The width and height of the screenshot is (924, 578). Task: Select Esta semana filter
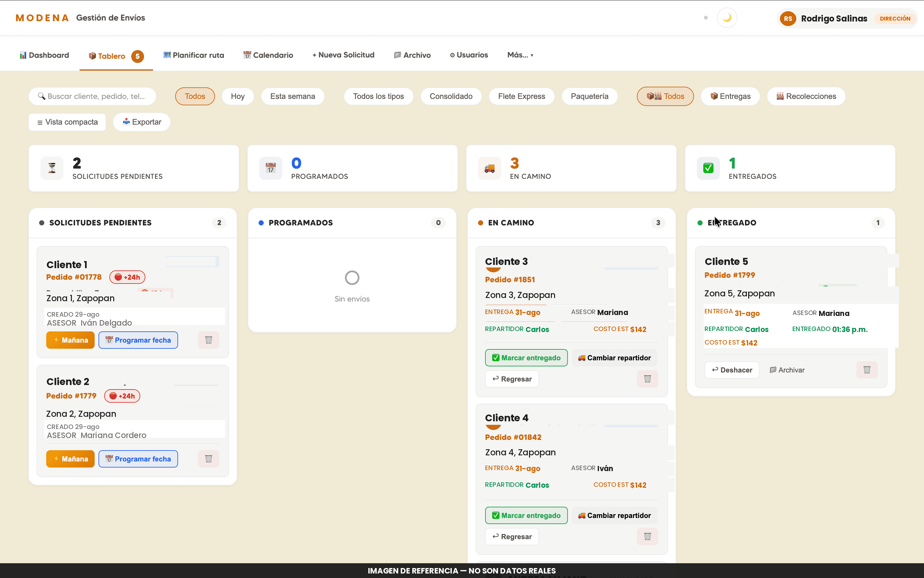pyautogui.click(x=293, y=96)
